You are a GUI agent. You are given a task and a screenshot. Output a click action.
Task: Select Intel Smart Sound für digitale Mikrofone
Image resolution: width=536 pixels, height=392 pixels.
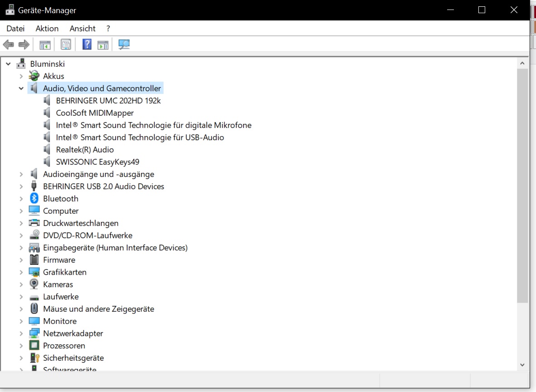pyautogui.click(x=154, y=125)
